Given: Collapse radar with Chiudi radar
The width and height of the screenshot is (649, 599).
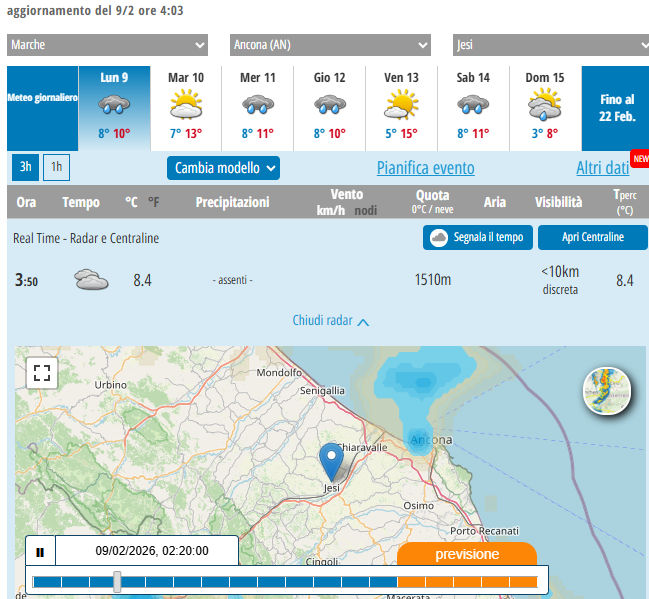Looking at the screenshot, I should [x=330, y=321].
